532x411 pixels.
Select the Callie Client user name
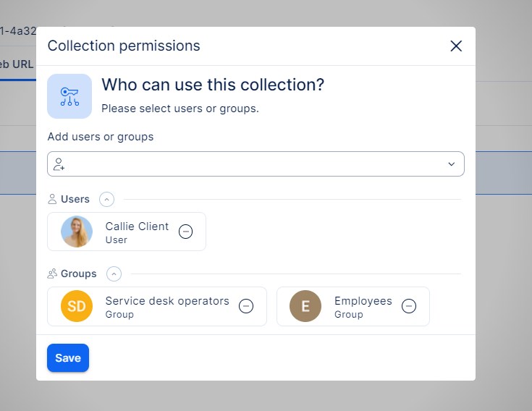(x=137, y=226)
